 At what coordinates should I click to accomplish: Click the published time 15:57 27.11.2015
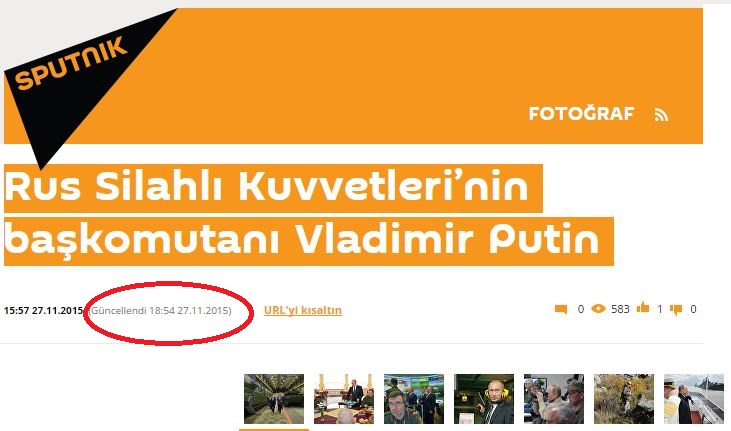pos(43,310)
